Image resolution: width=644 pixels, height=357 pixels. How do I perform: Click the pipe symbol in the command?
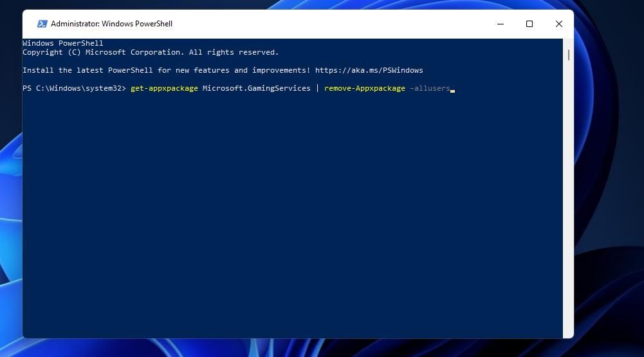click(317, 88)
